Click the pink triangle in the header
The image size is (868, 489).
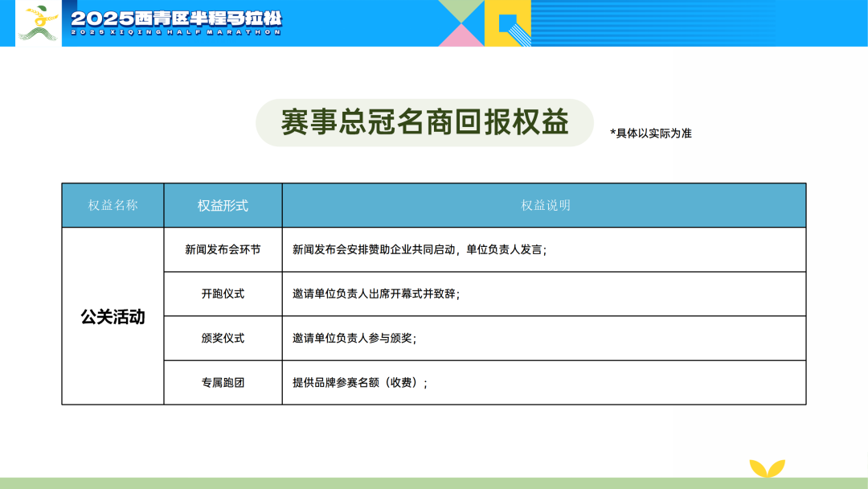[461, 36]
